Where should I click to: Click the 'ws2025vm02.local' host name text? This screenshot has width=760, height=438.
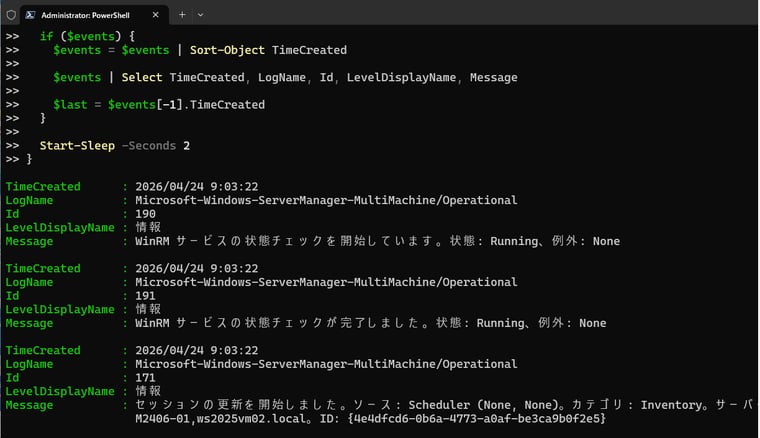[251, 419]
